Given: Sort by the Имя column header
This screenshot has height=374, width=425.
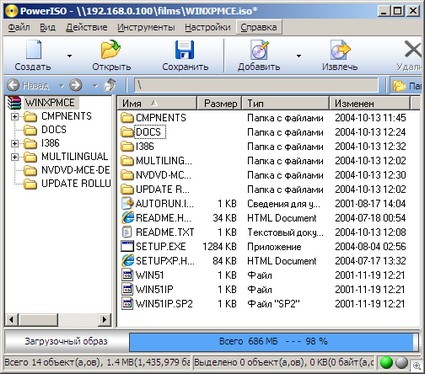Looking at the screenshot, I should pyautogui.click(x=157, y=103).
